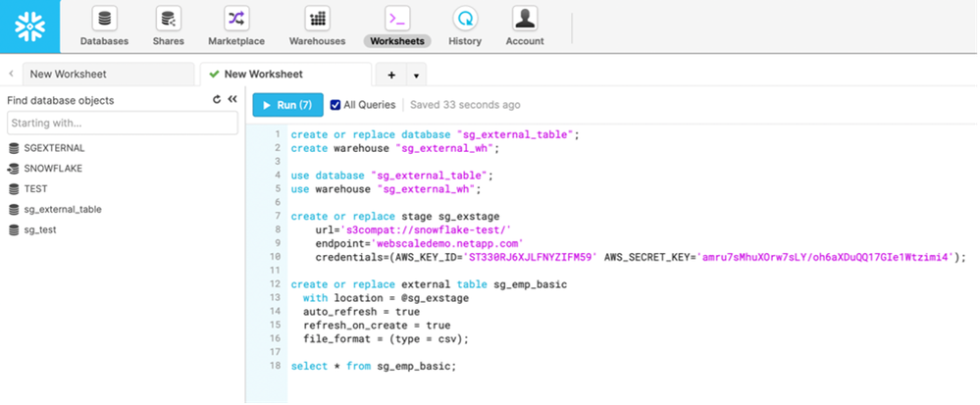Click the Account menu label
This screenshot has height=405, width=980.
pos(525,41)
